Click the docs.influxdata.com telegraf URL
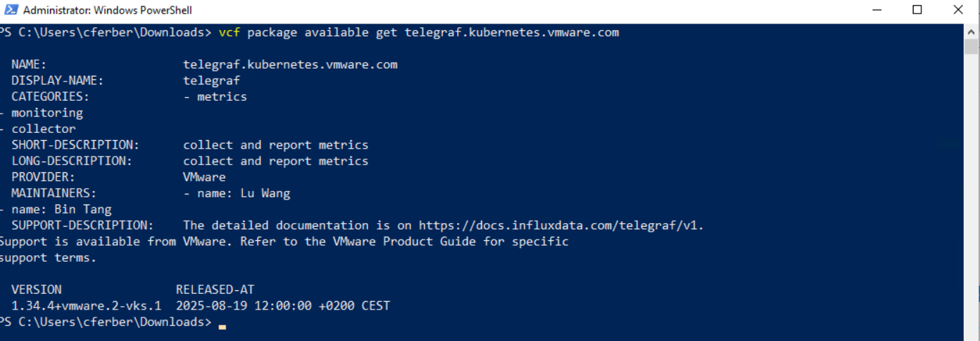This screenshot has height=341, width=980. [x=561, y=225]
